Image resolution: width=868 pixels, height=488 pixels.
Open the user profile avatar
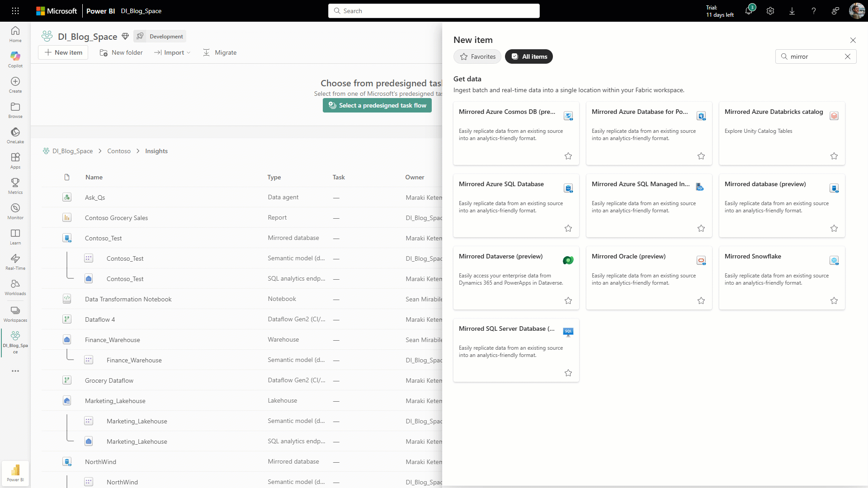click(857, 11)
